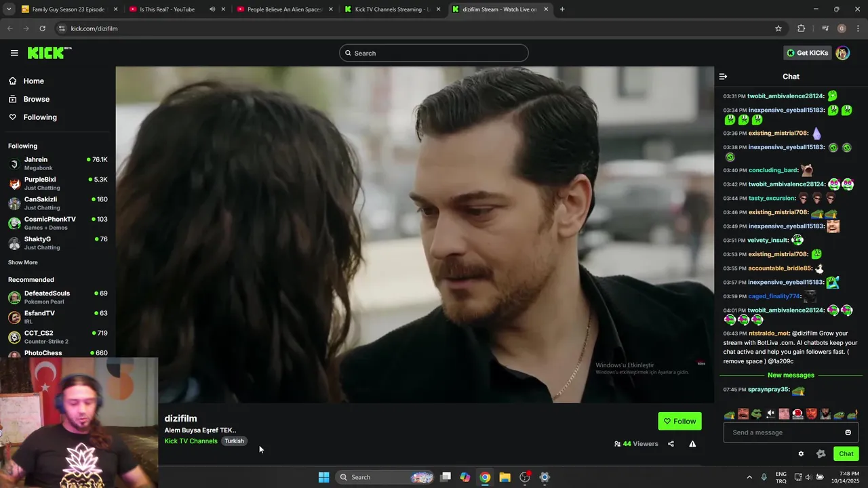868x488 pixels.
Task: Switch to the Kick TV Channels Streaming tab
Action: tap(392, 9)
